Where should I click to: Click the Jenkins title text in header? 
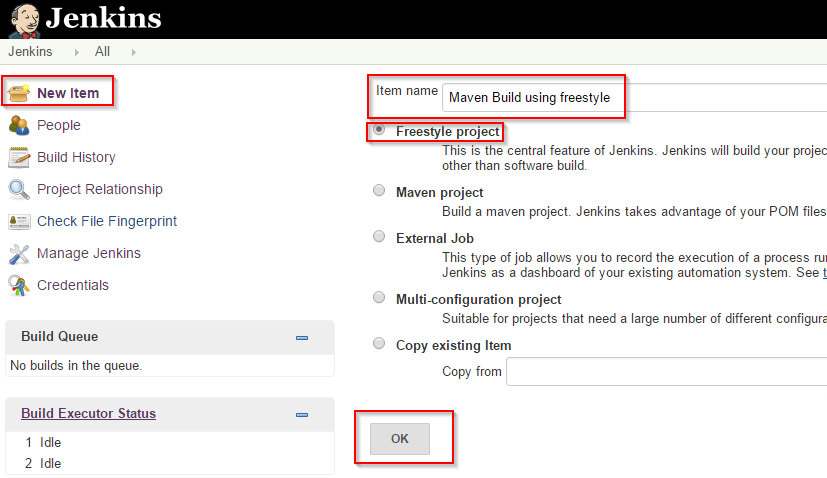coord(103,18)
